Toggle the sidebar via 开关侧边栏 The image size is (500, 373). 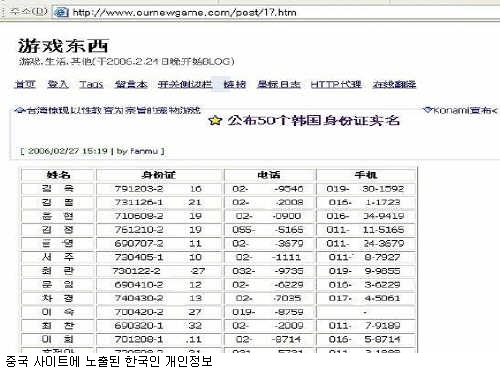coord(185,84)
